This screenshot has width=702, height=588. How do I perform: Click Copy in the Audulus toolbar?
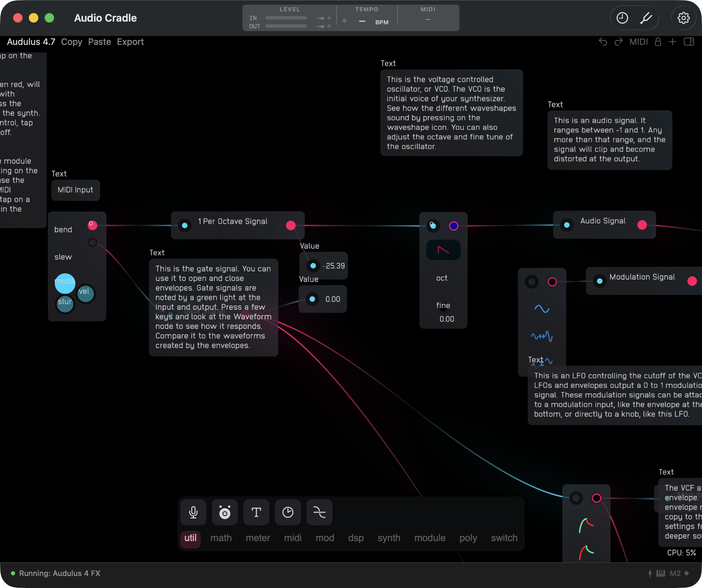coord(72,42)
